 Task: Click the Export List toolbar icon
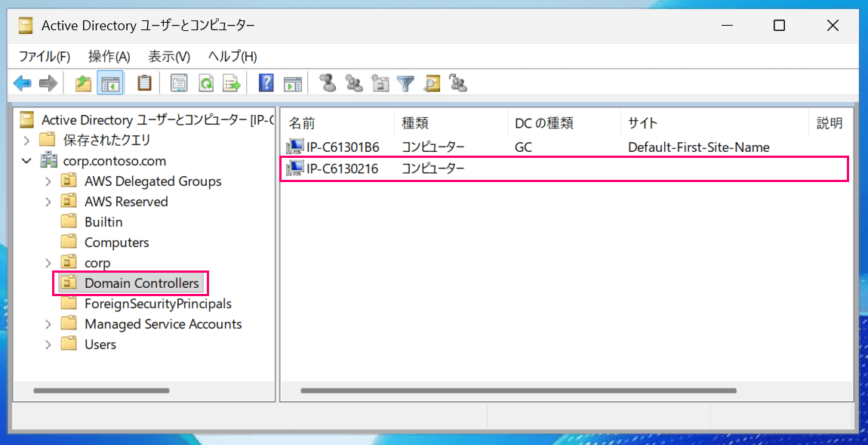232,84
